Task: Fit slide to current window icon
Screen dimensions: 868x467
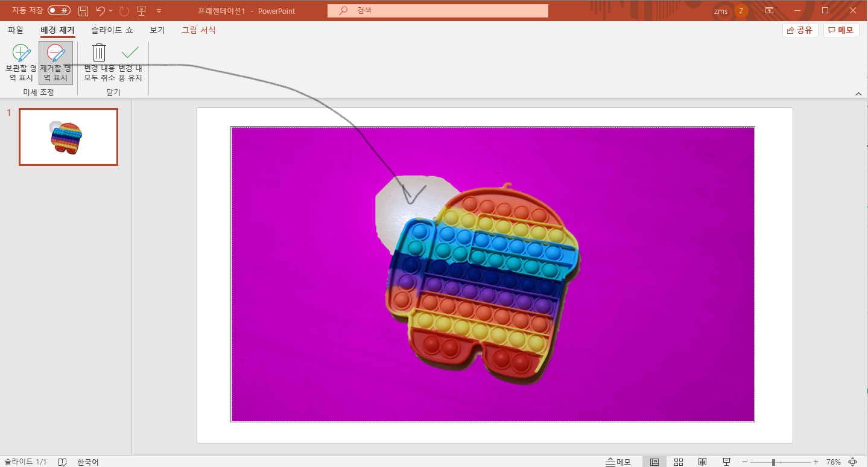Action: click(x=853, y=462)
